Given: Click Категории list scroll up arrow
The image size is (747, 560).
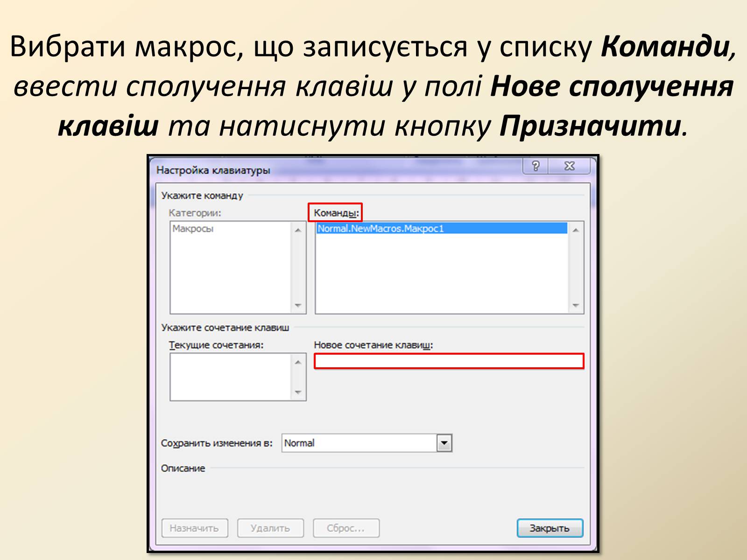Looking at the screenshot, I should tap(298, 230).
